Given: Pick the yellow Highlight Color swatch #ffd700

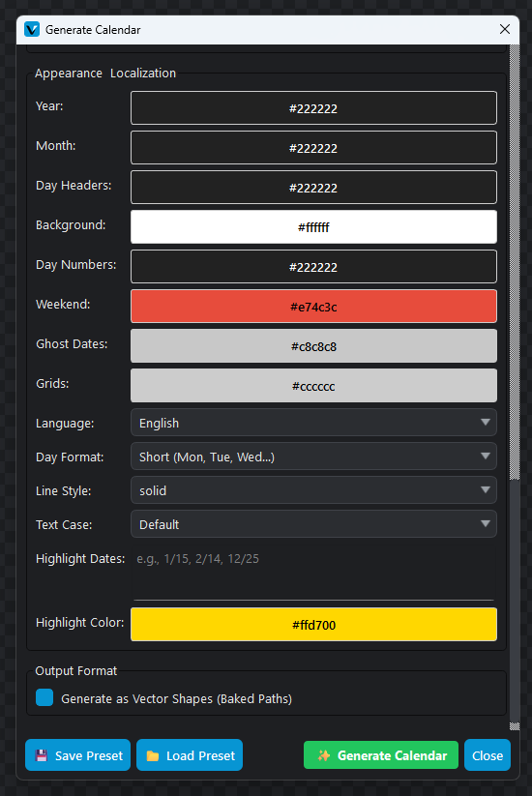Looking at the screenshot, I should (x=313, y=625).
